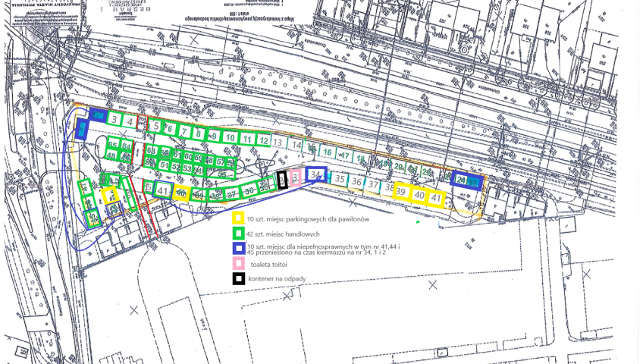The image size is (643, 364).
Task: Click the black legend square for waste container
Action: click(x=239, y=278)
